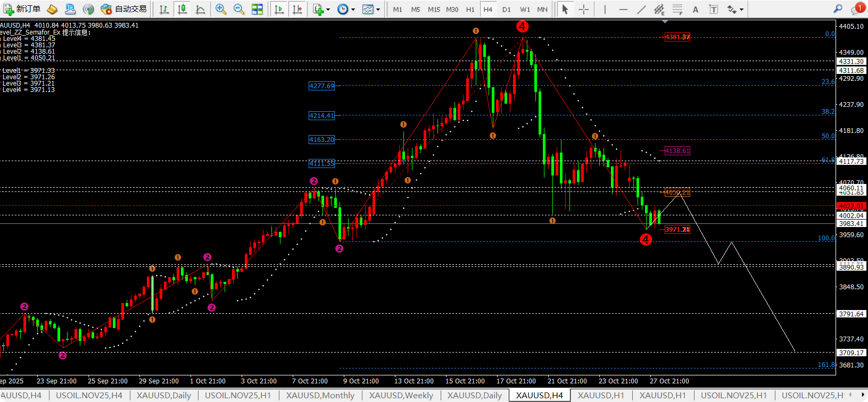Select the Fibonacci retracement tool
Image resolution: width=868 pixels, height=402 pixels.
(x=677, y=9)
